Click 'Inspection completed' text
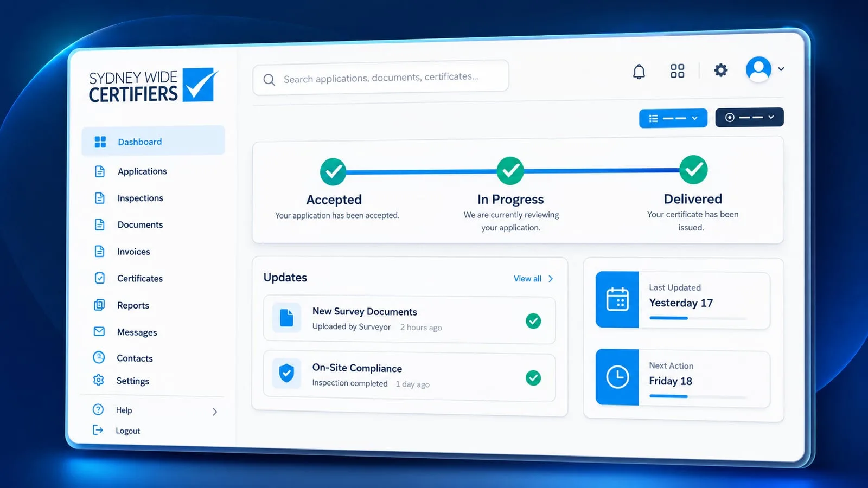 pos(350,383)
